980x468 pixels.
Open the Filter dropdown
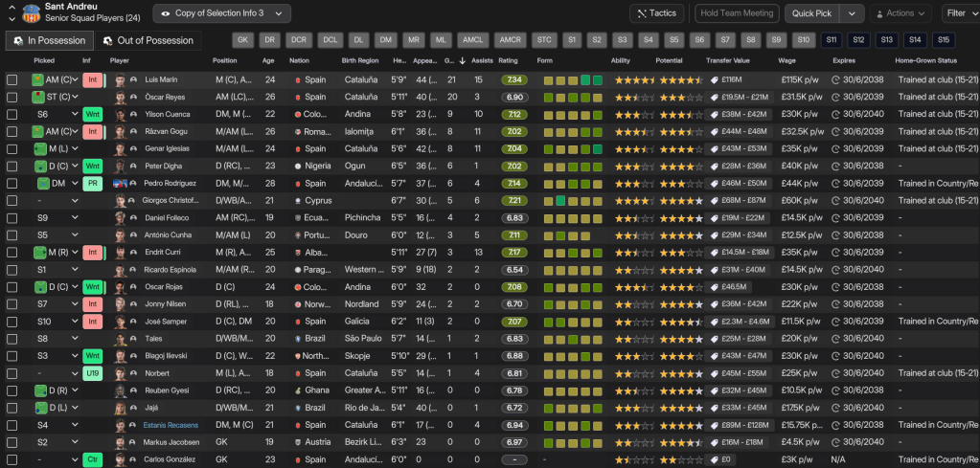(959, 13)
